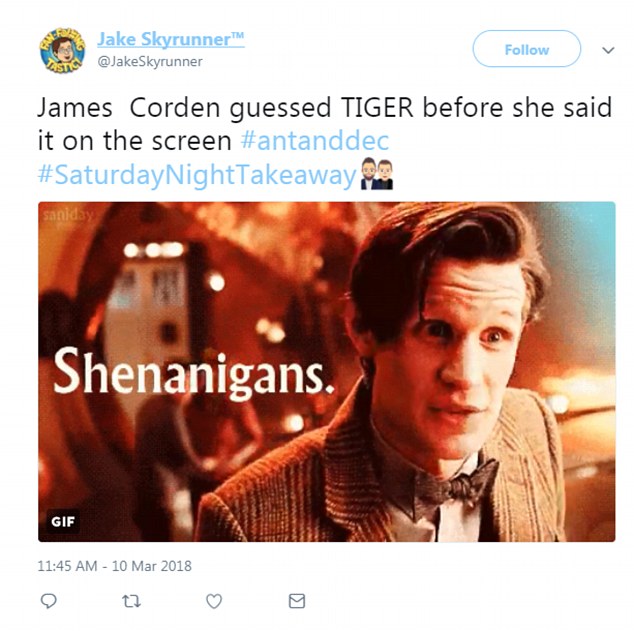Open the #SaturdayNightTakeaway hashtag
634x631 pixels.
point(197,175)
